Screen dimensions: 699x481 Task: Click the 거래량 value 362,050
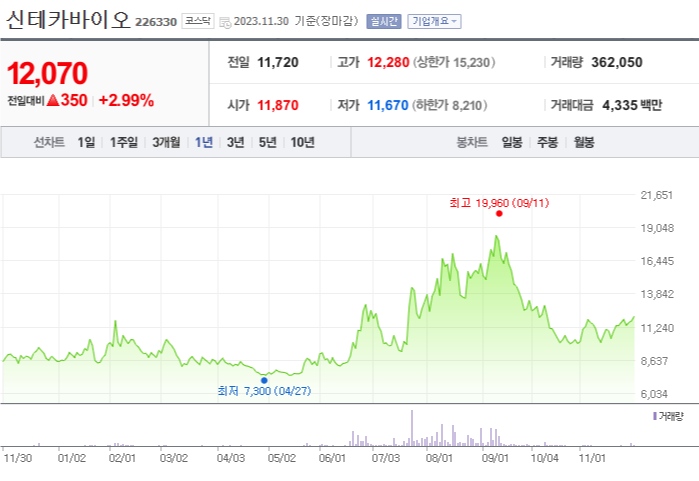(x=617, y=62)
